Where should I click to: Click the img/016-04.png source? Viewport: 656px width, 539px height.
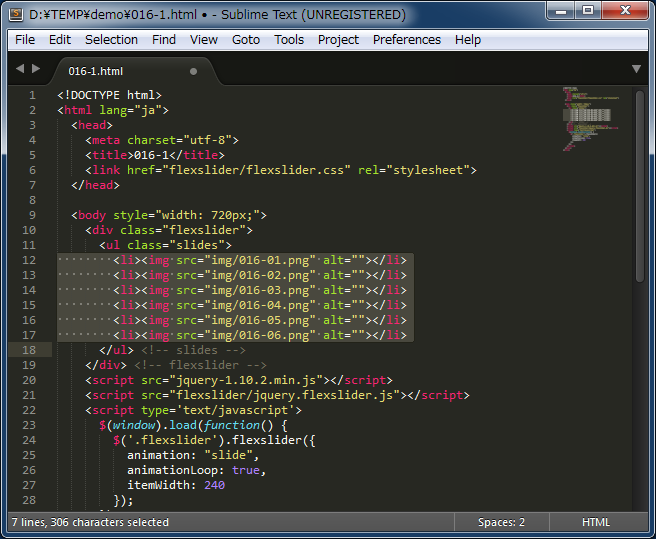click(260, 305)
